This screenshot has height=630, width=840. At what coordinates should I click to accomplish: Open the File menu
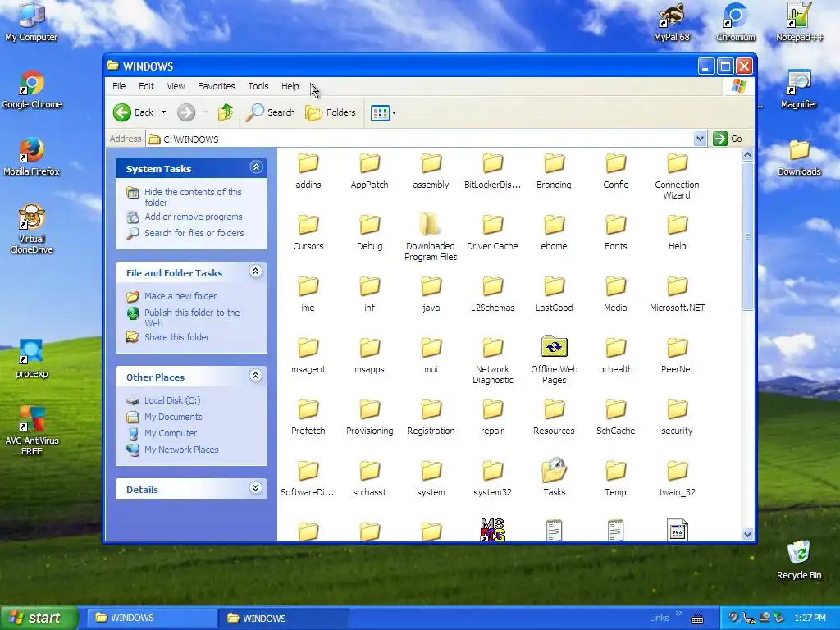click(119, 86)
